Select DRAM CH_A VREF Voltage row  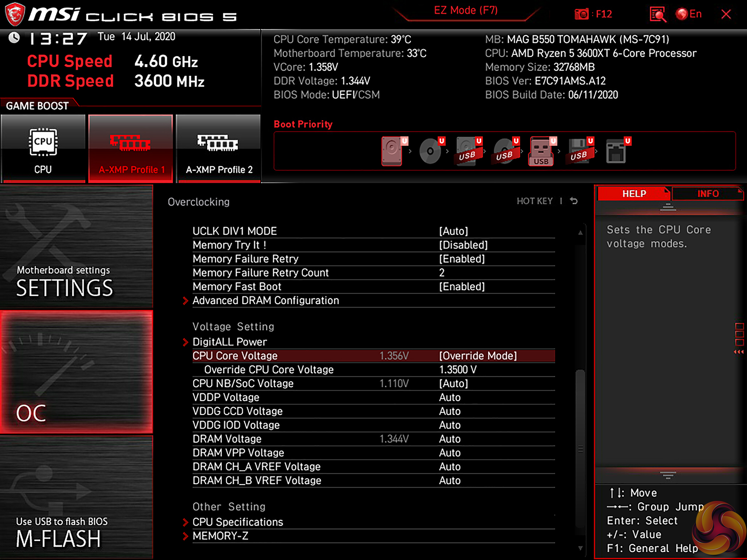point(373,467)
